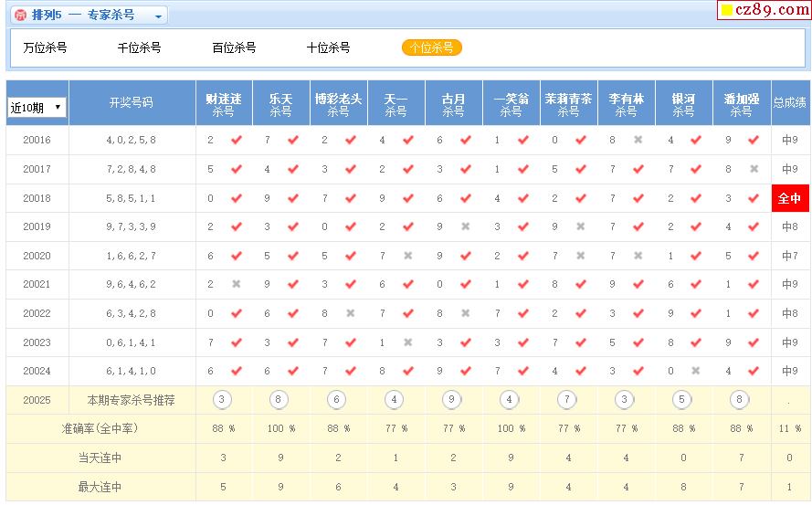
Task: Click the 总成绩 column header
Action: (789, 103)
